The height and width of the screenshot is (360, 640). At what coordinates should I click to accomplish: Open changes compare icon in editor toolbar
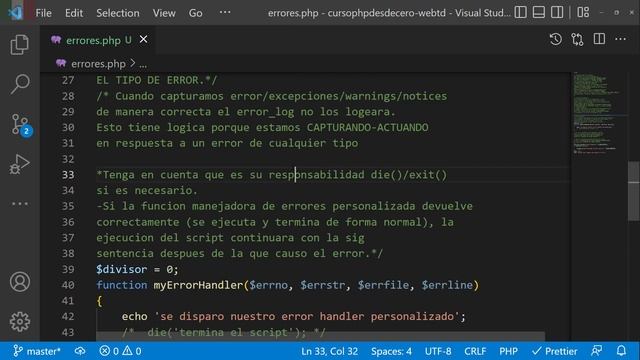coord(577,40)
